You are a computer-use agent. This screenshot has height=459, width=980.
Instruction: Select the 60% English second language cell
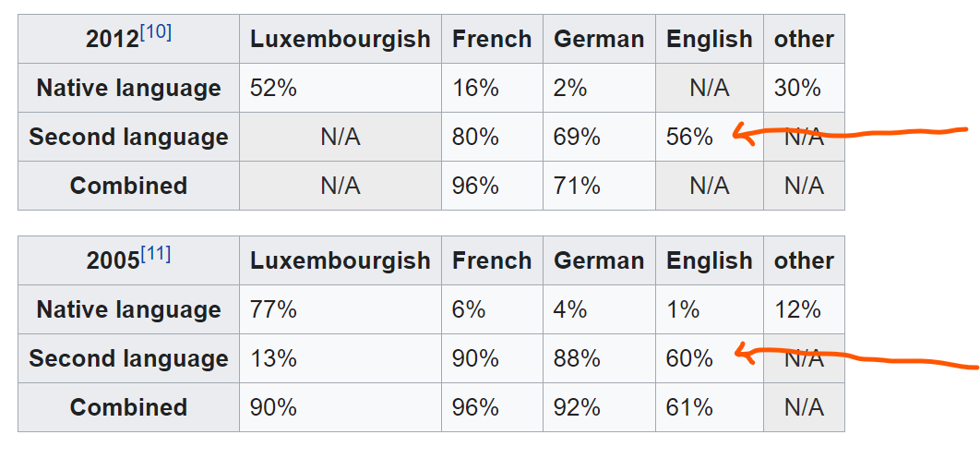pyautogui.click(x=710, y=358)
